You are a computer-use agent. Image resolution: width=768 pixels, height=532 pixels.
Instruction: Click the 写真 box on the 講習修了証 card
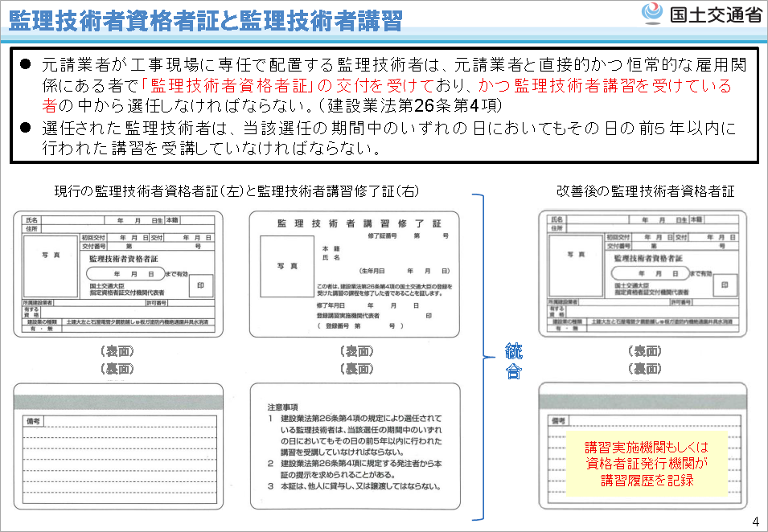[x=287, y=266]
